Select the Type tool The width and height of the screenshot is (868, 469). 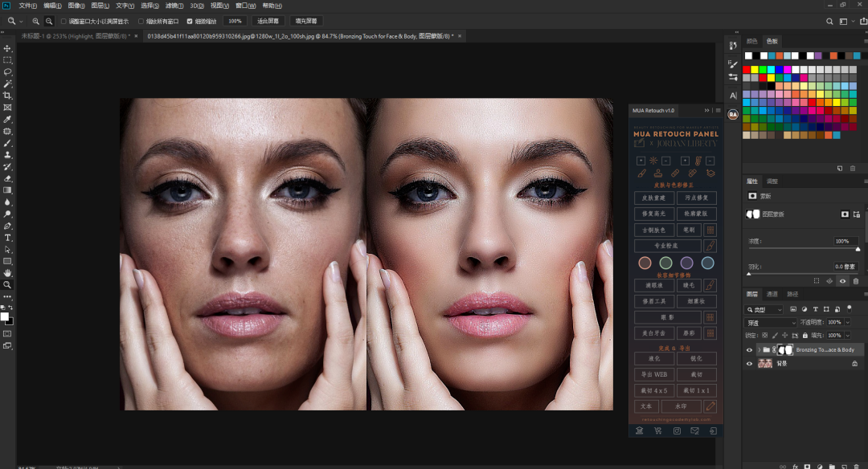coord(8,238)
